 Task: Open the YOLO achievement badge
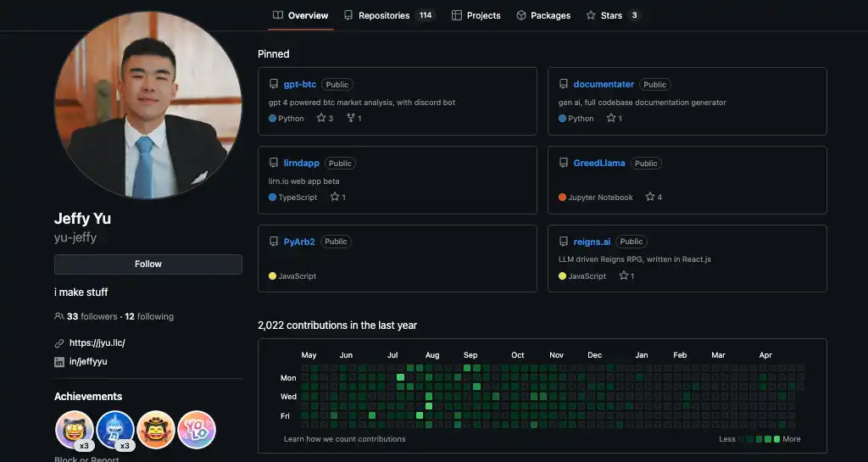pyautogui.click(x=197, y=430)
